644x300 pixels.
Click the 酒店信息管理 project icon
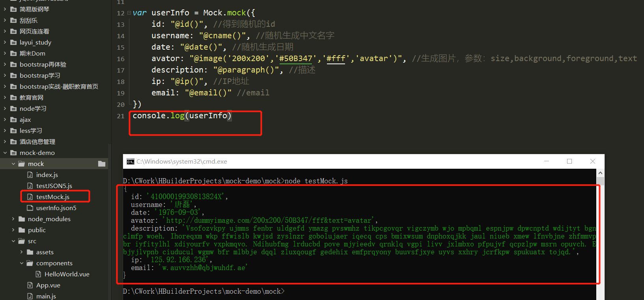click(x=13, y=142)
